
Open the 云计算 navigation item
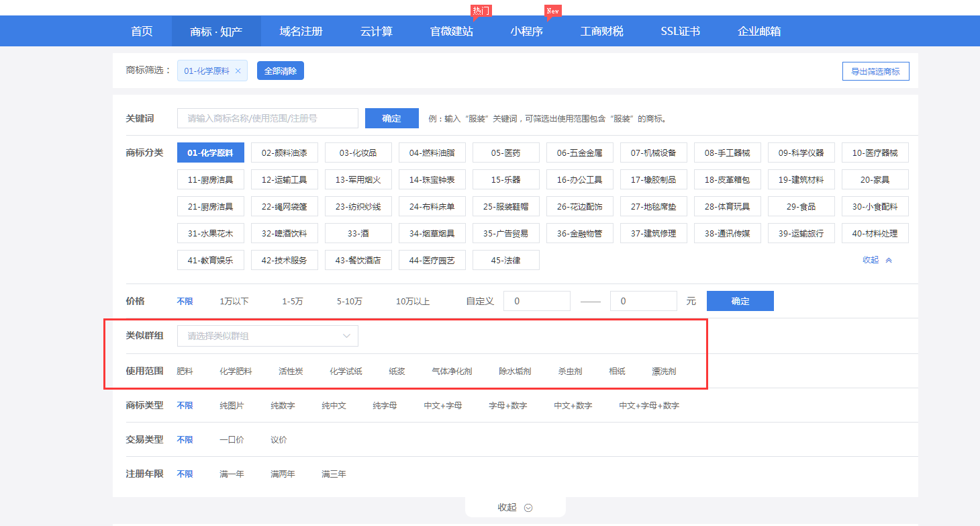[377, 31]
